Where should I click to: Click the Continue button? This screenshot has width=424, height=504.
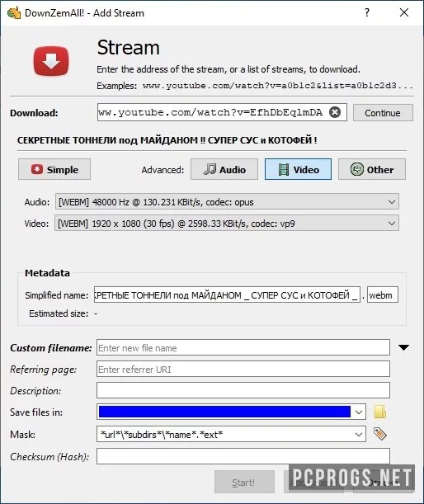tap(383, 112)
